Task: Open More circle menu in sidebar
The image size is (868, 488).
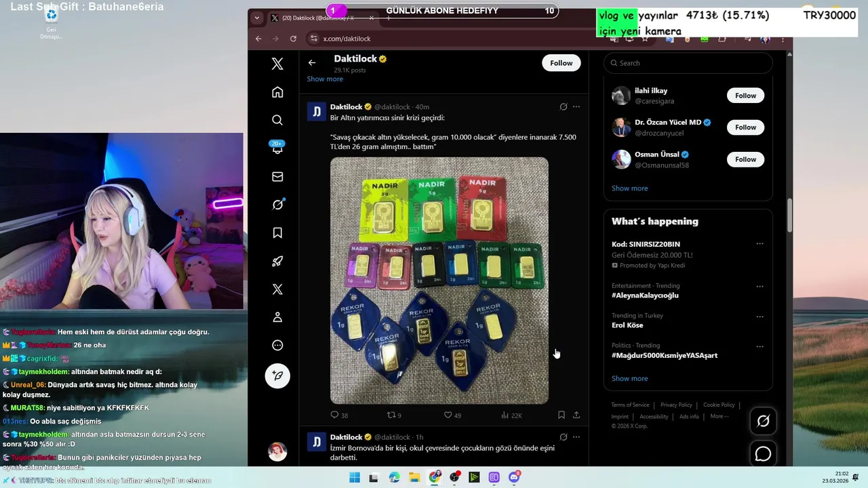Action: coord(277,346)
